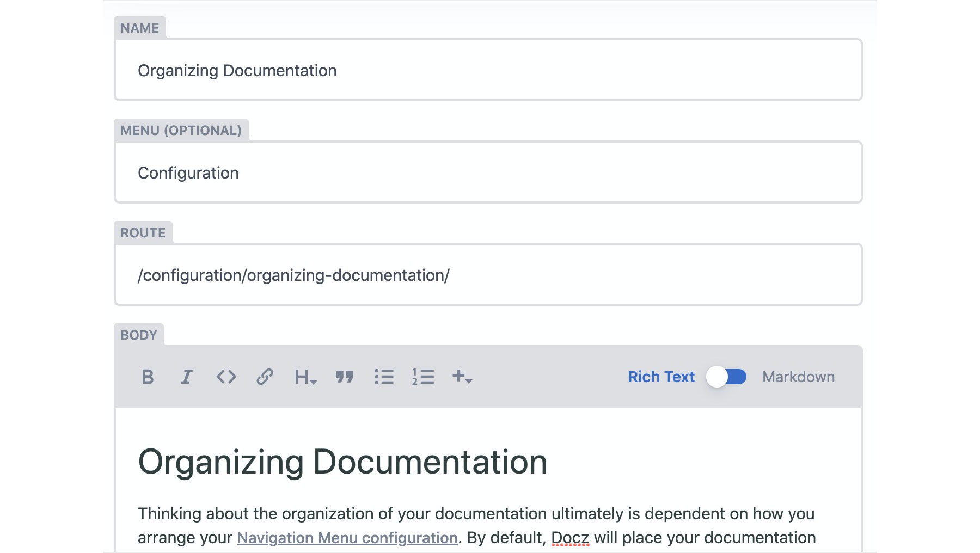Click the Menu (optional) input field
This screenshot has height=553, width=980.
pyautogui.click(x=488, y=172)
